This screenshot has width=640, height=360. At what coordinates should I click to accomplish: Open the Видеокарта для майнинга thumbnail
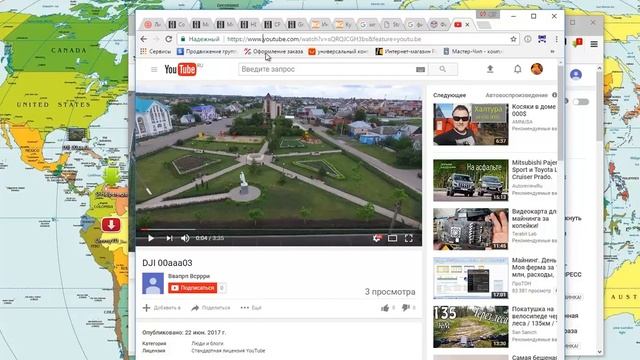tap(471, 229)
